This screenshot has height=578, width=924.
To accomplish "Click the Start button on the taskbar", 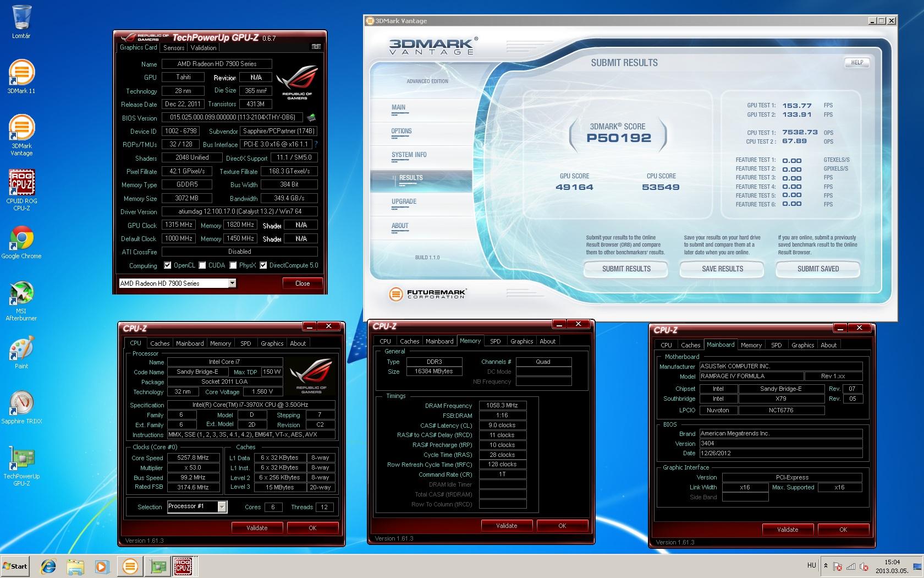I will coord(15,566).
